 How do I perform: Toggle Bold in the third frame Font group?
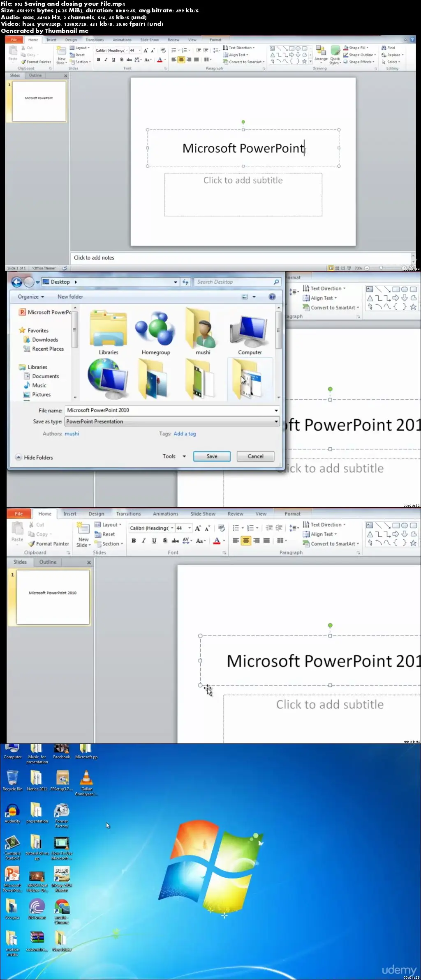click(x=134, y=541)
